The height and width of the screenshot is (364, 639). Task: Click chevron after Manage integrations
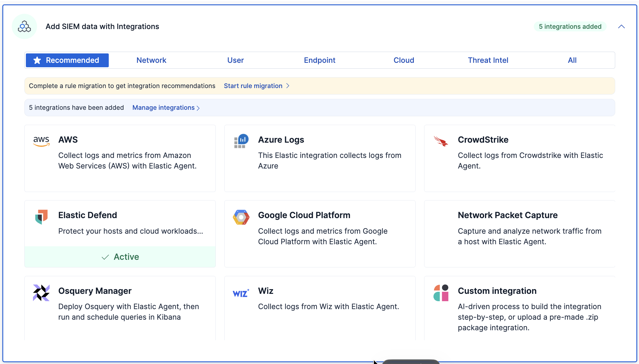pyautogui.click(x=198, y=108)
